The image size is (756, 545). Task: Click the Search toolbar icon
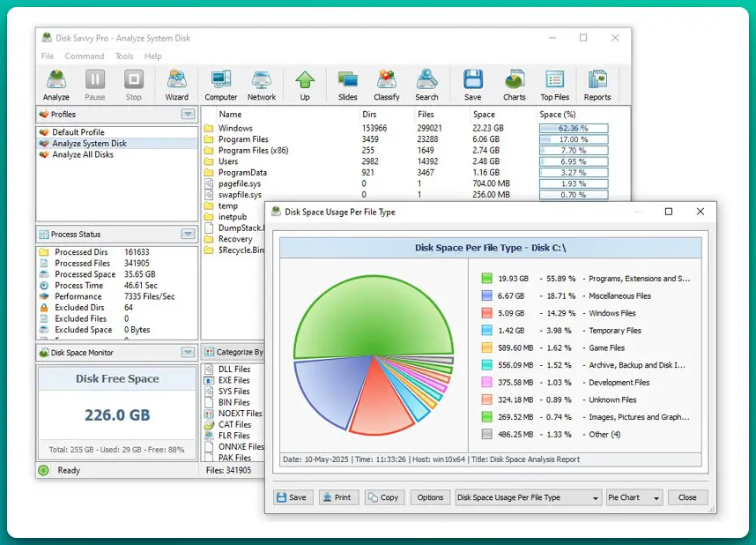(427, 86)
